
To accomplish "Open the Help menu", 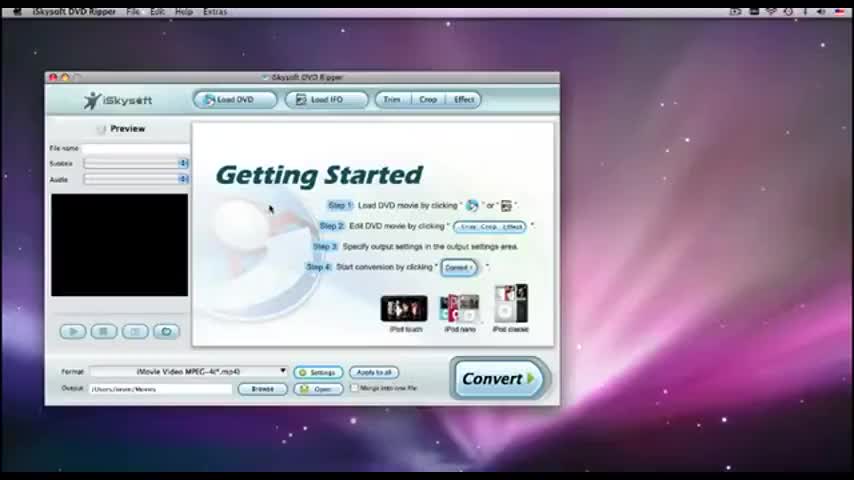I will [184, 11].
